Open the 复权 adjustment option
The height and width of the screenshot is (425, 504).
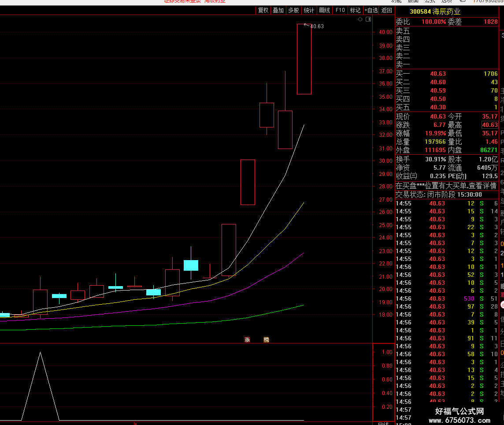[263, 10]
